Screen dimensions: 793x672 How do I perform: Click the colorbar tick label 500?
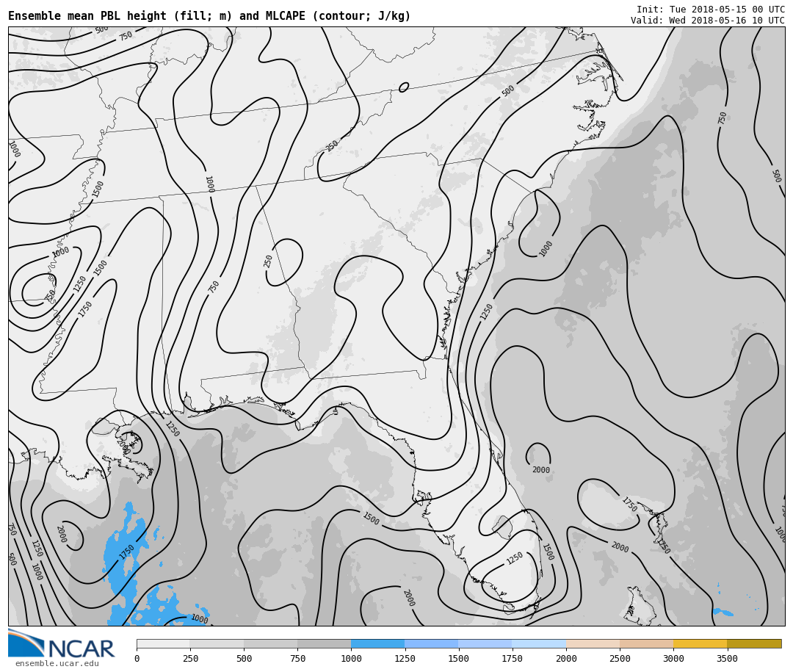point(245,658)
